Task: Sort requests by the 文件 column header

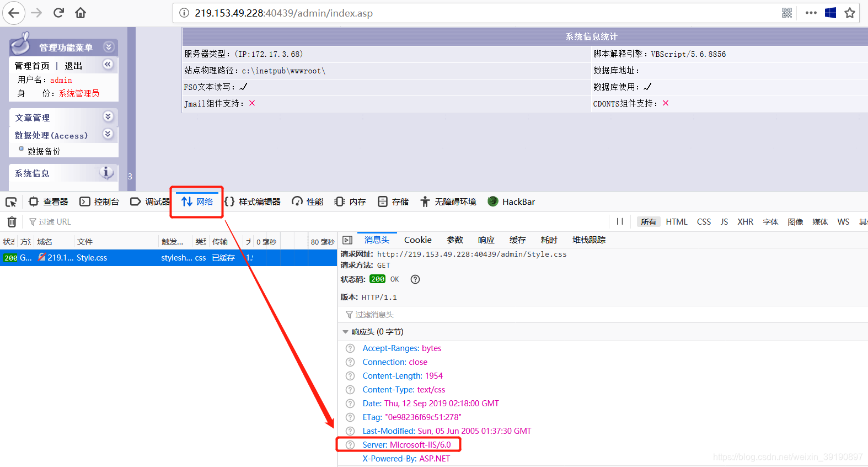Action: (x=116, y=242)
